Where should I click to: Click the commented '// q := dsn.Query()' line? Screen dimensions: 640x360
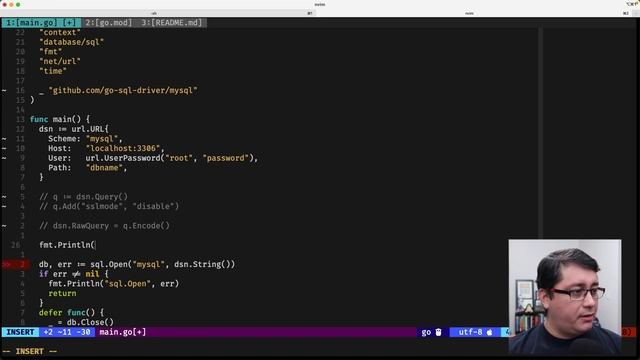83,197
